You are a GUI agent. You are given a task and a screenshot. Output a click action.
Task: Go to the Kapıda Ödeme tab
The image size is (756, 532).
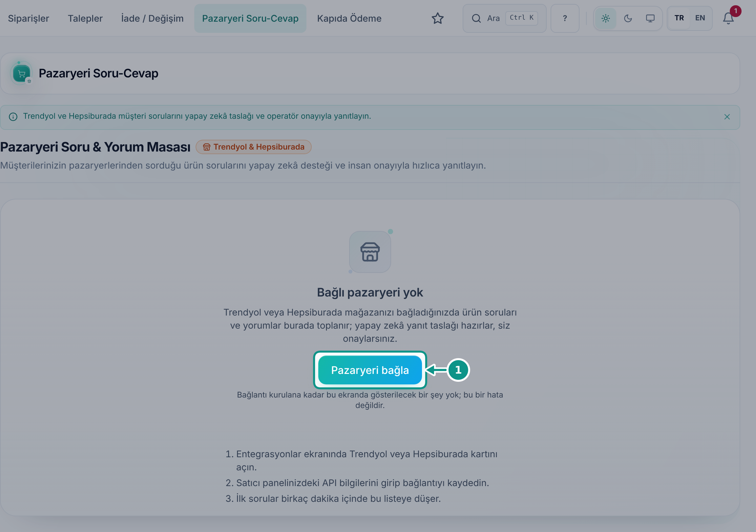(349, 18)
